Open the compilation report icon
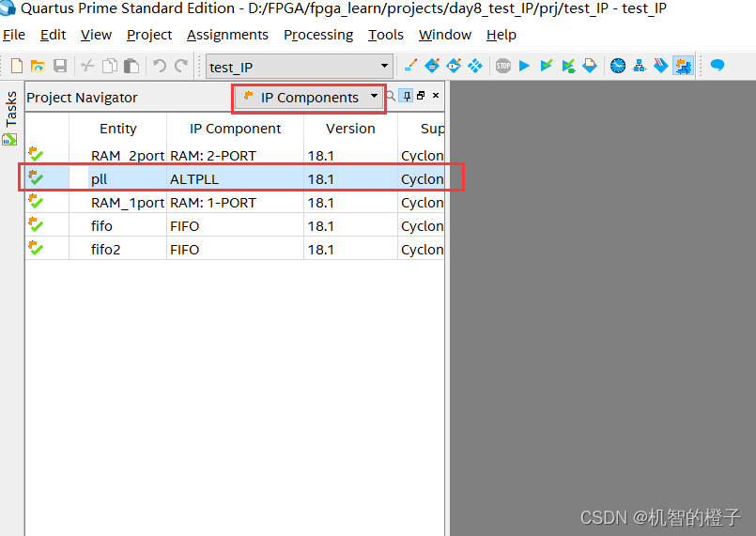This screenshot has height=536, width=756. coord(590,66)
